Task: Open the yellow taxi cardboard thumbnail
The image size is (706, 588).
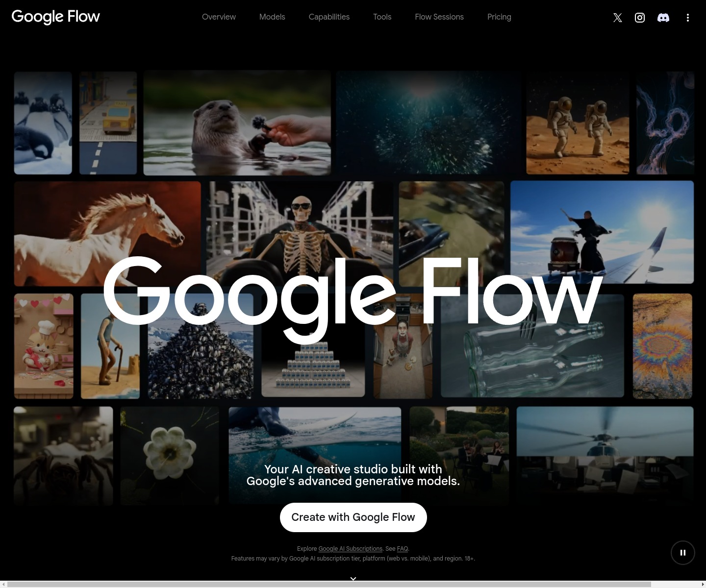Action: (x=108, y=122)
